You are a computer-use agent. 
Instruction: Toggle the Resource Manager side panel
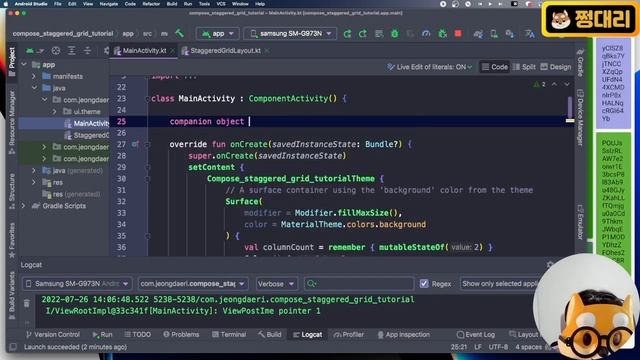pyautogui.click(x=12, y=122)
